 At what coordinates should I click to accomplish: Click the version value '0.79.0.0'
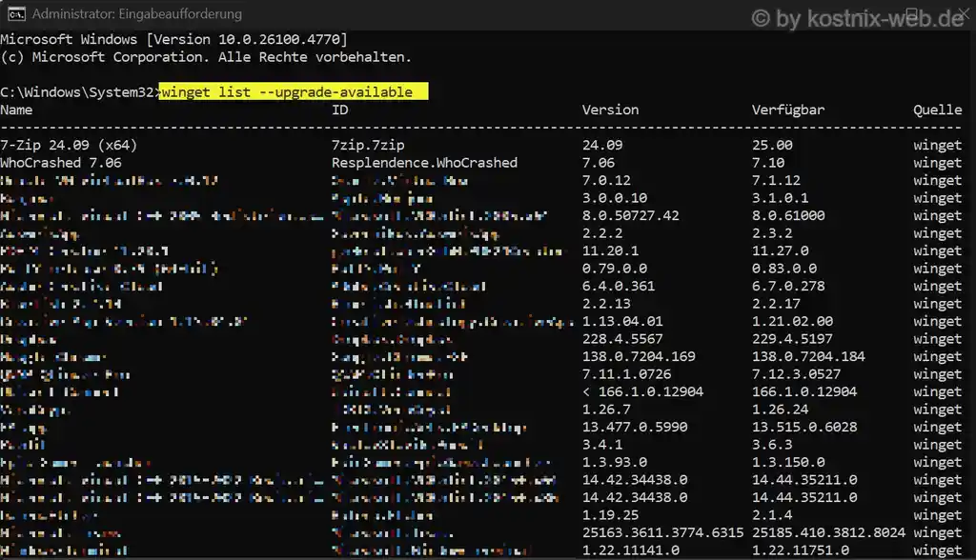coord(615,269)
